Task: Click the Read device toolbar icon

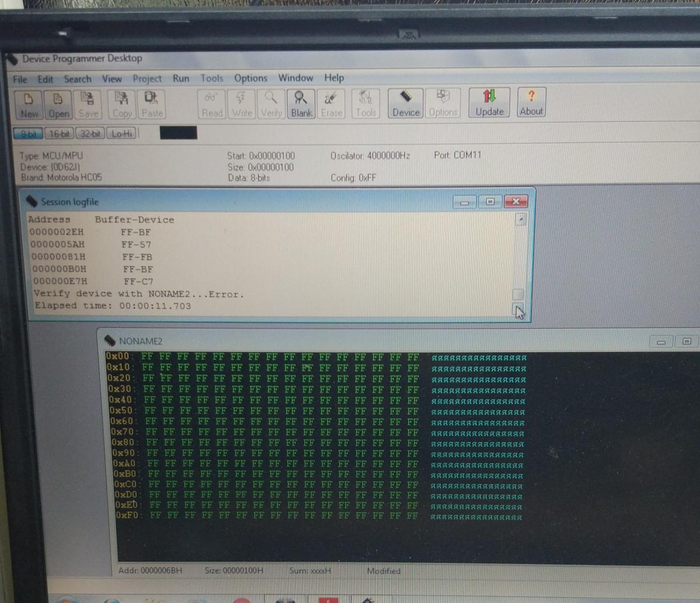Action: point(212,104)
